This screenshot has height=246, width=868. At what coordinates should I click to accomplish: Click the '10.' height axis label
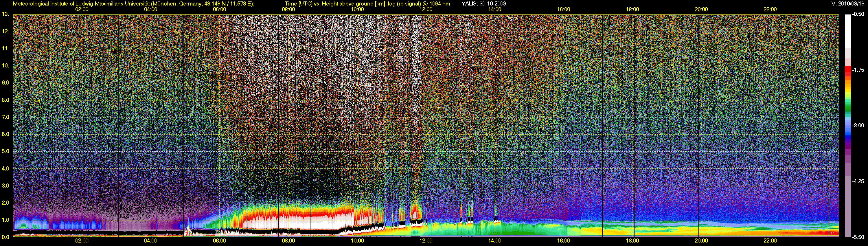[x=5, y=66]
